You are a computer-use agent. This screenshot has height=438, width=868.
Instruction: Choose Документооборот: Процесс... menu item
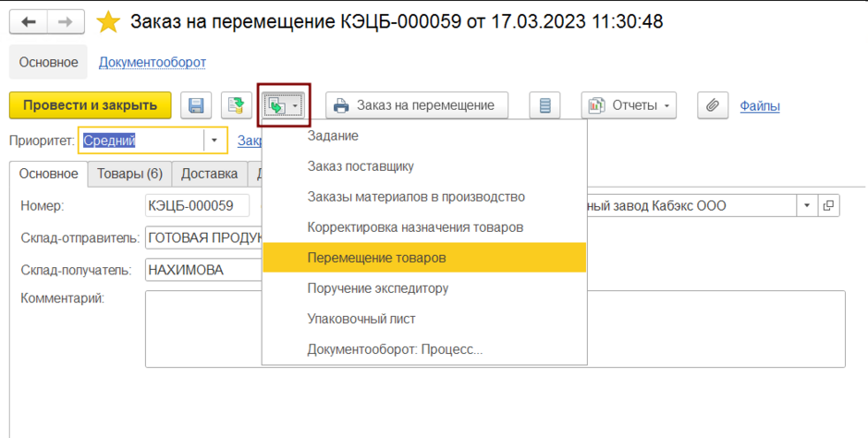424,349
